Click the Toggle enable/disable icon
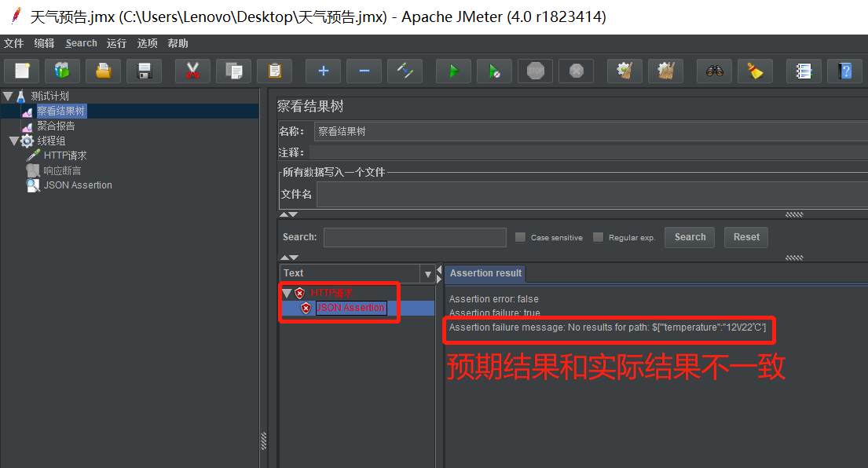Screen dimensions: 868x468 coord(405,71)
